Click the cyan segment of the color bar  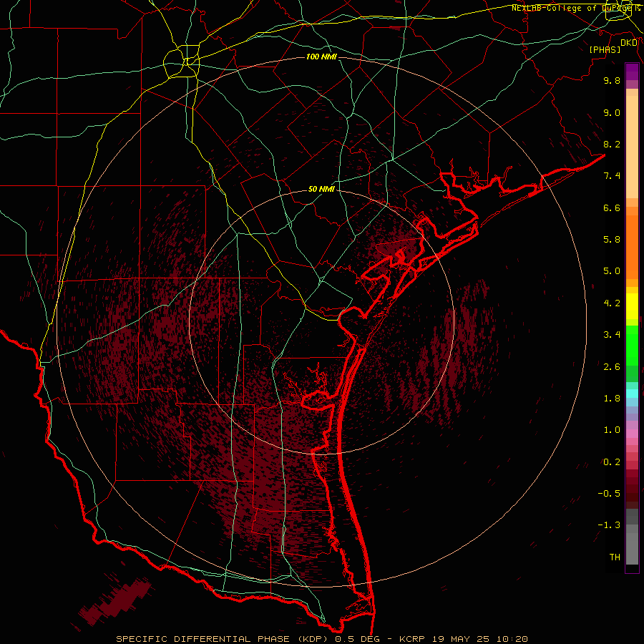(632, 394)
